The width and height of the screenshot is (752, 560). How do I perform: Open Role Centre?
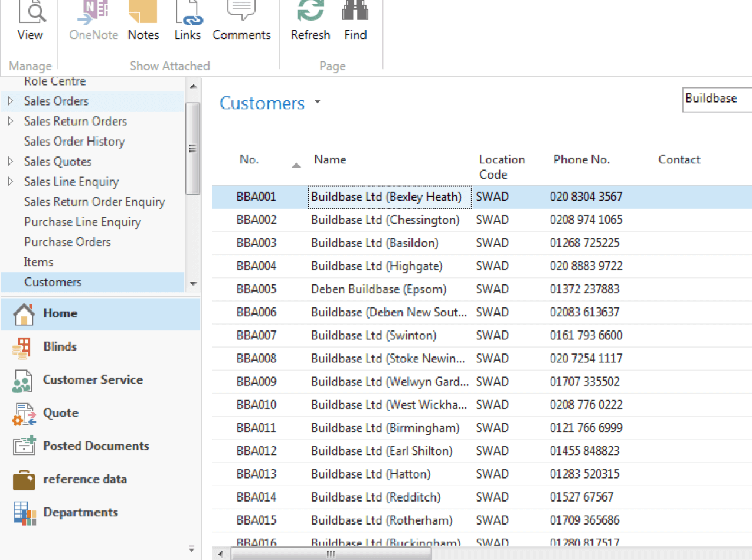(55, 81)
